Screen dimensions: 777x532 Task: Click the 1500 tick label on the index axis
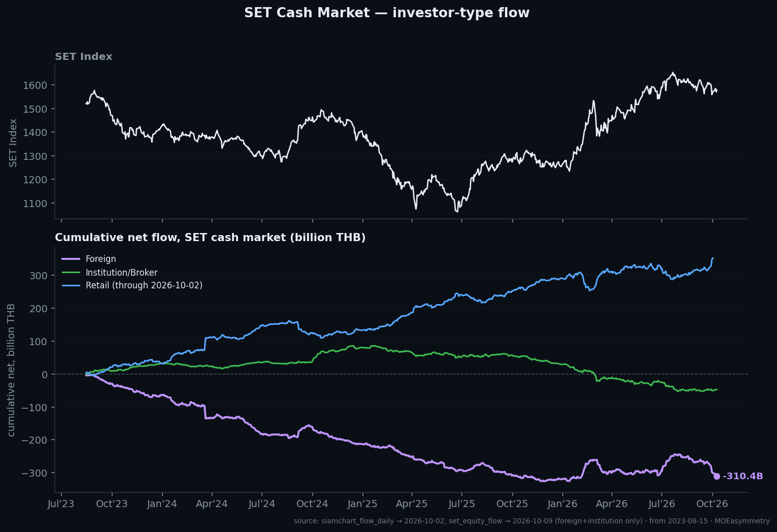pyautogui.click(x=35, y=109)
